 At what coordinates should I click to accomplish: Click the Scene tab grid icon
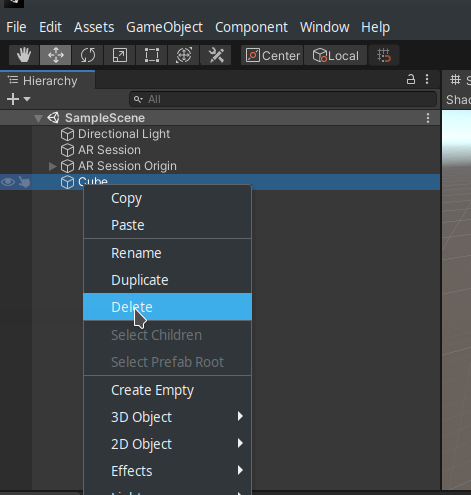(x=455, y=80)
